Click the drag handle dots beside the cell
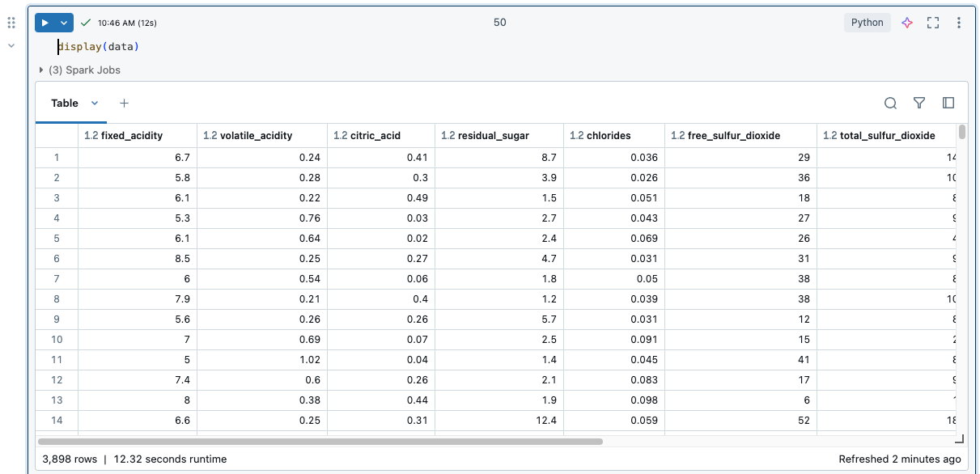This screenshot has width=980, height=474. click(x=11, y=22)
